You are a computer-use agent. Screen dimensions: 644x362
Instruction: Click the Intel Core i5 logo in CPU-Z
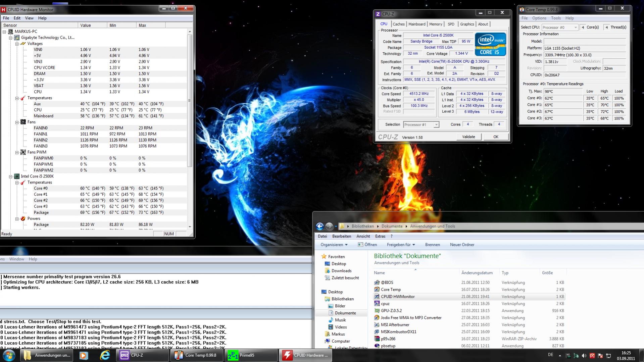[x=490, y=44]
